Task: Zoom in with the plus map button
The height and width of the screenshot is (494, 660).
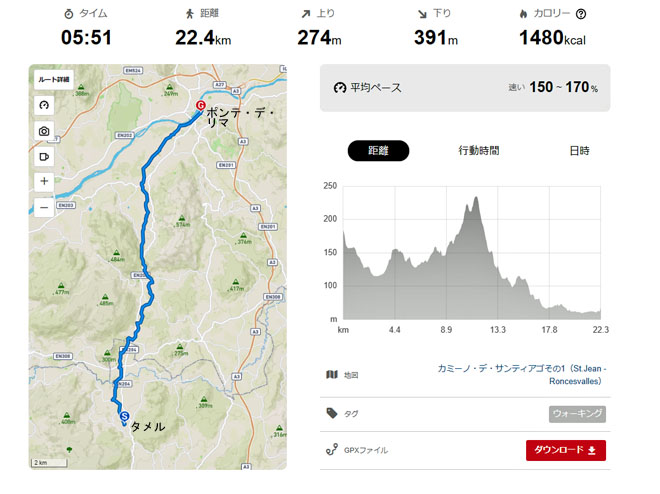Action: coord(44,181)
